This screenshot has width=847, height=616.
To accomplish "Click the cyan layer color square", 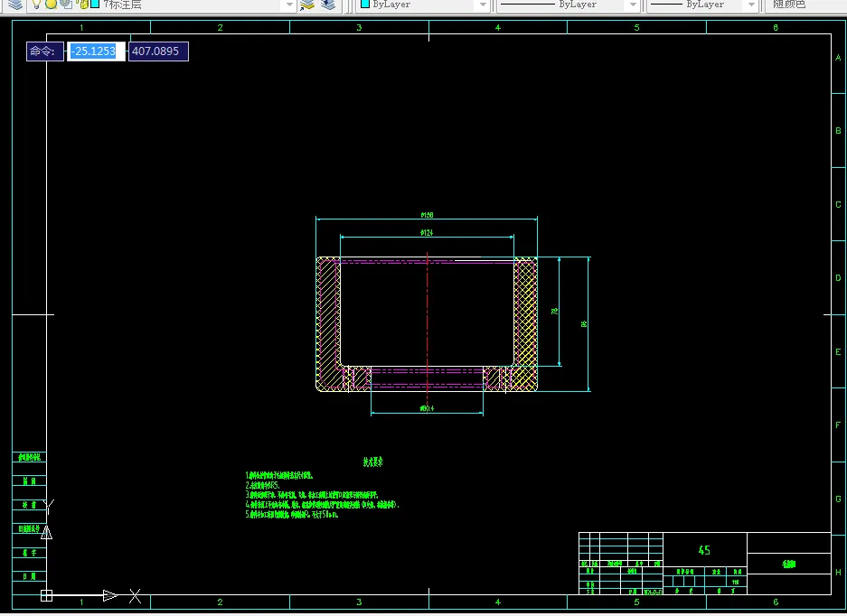I will coord(95,5).
